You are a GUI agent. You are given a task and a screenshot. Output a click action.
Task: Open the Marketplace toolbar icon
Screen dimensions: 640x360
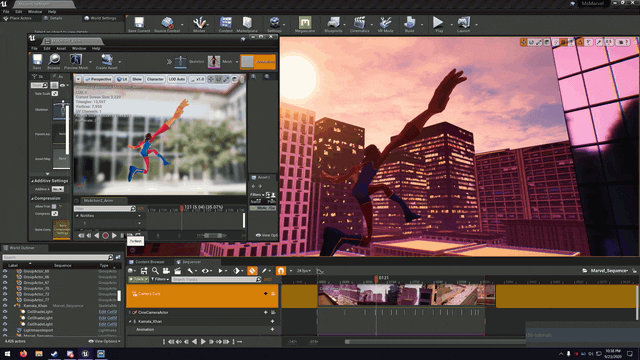tap(247, 24)
